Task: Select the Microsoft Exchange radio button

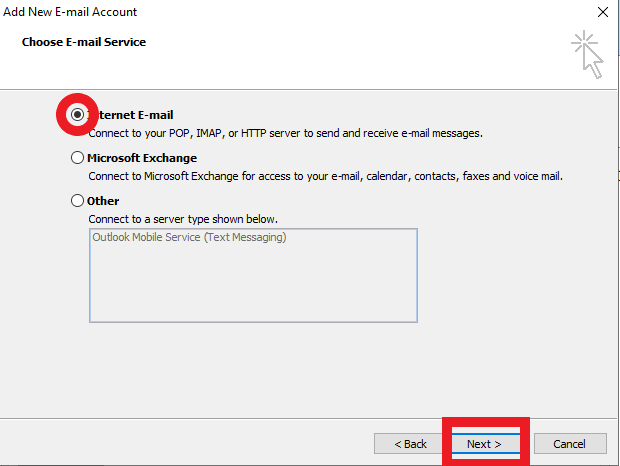Action: (x=78, y=158)
